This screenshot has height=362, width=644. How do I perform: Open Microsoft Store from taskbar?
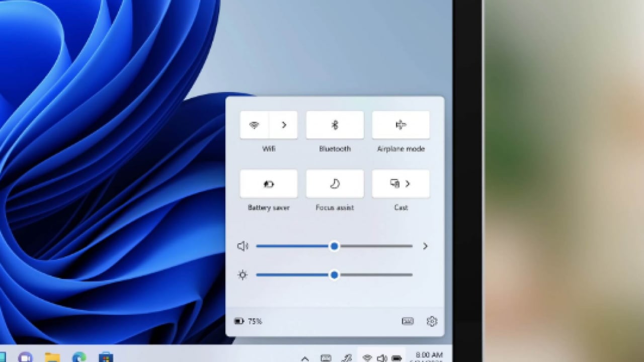[106, 357]
